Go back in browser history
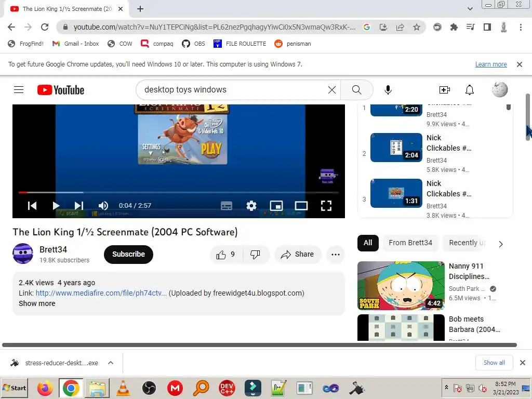The image size is (532, 399). pyautogui.click(x=11, y=27)
